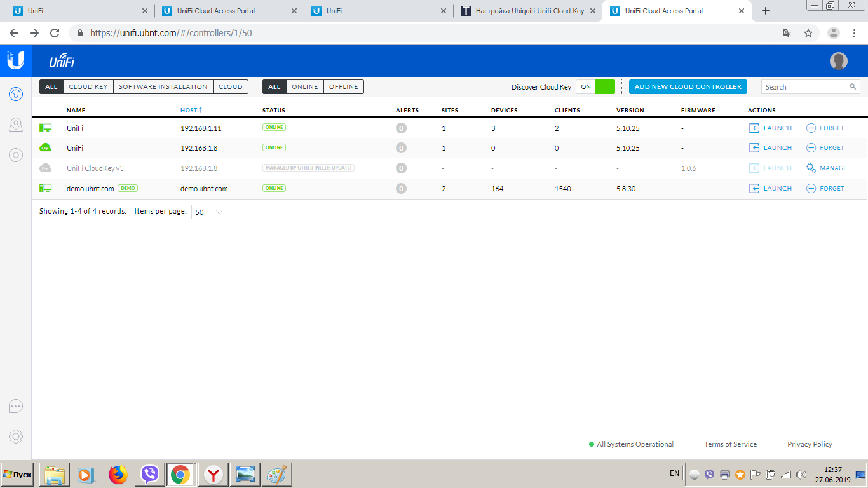Open the Terms of Service link

(730, 444)
